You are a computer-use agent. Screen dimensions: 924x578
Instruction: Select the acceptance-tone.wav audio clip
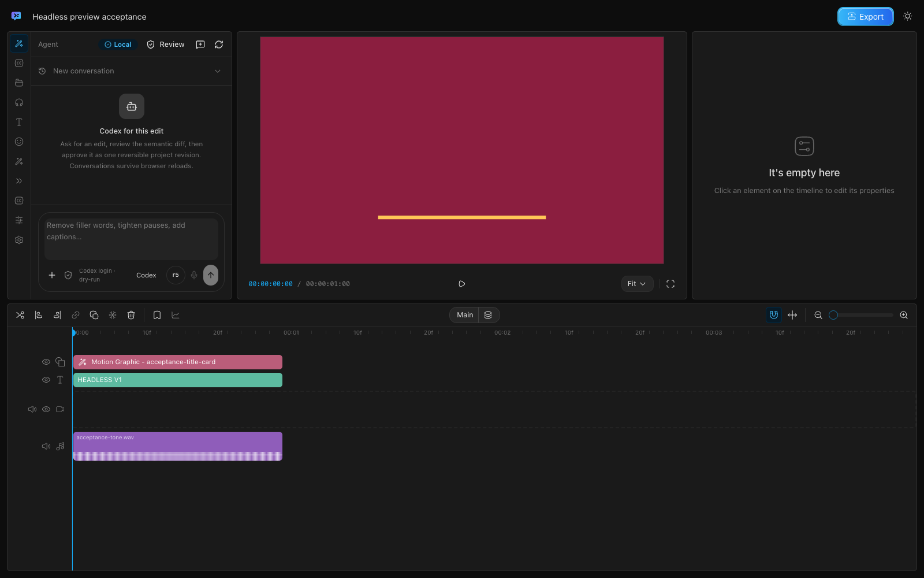[178, 446]
